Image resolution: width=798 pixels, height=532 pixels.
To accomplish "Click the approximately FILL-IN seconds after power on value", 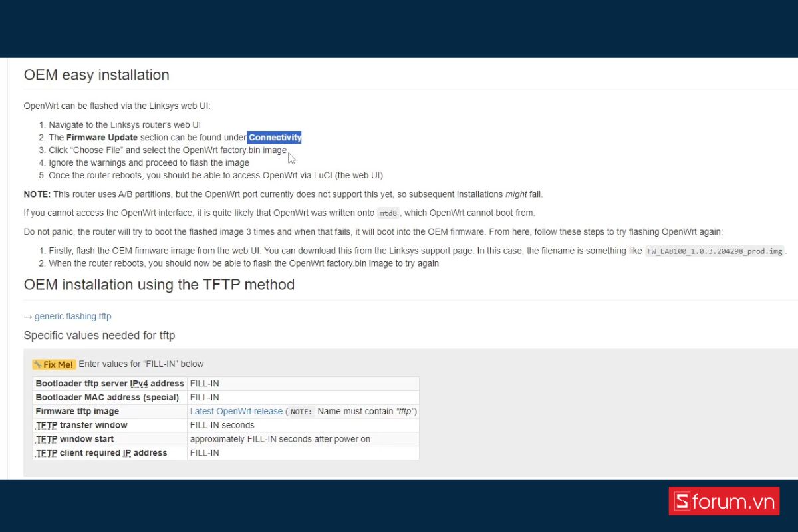I will point(280,439).
